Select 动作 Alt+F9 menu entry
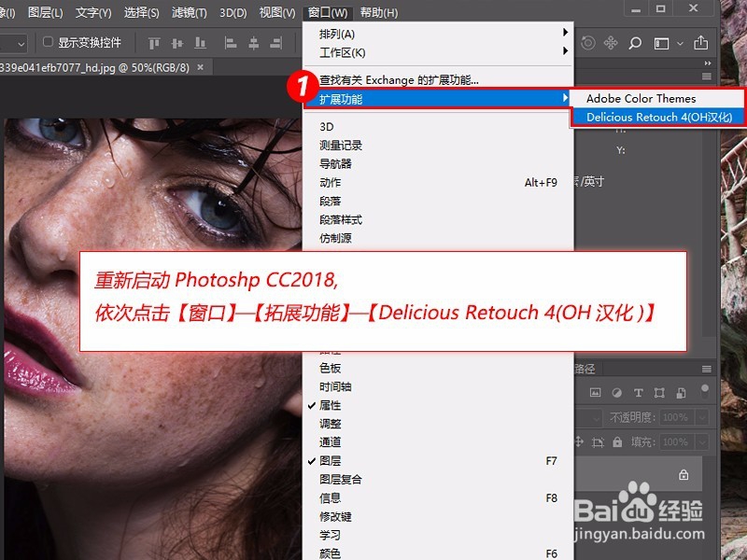 coord(438,182)
